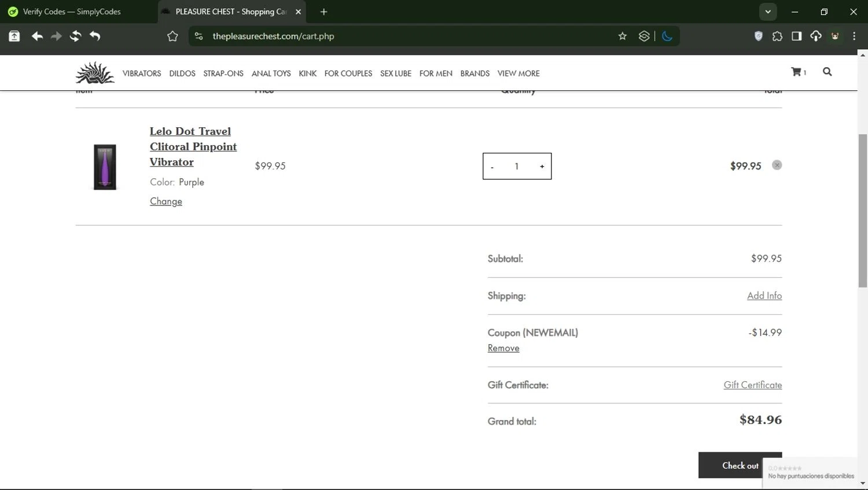
Task: Click the cloud download icon
Action: [816, 36]
